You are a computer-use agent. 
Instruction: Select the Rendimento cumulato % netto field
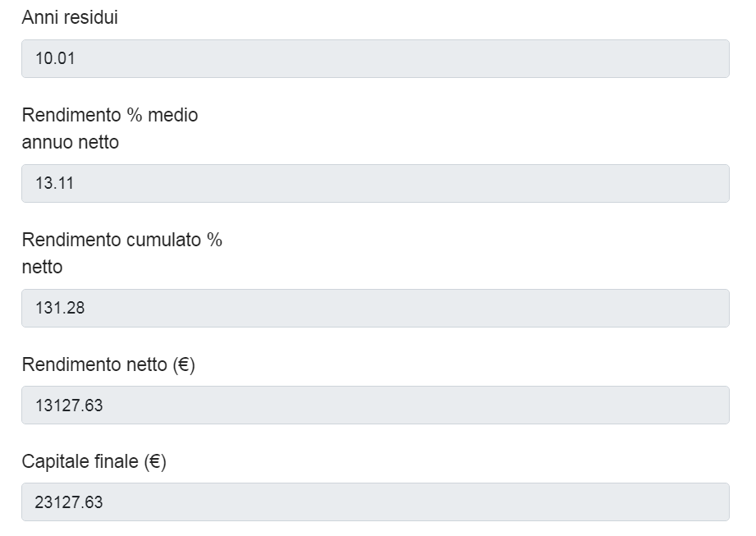coord(375,308)
